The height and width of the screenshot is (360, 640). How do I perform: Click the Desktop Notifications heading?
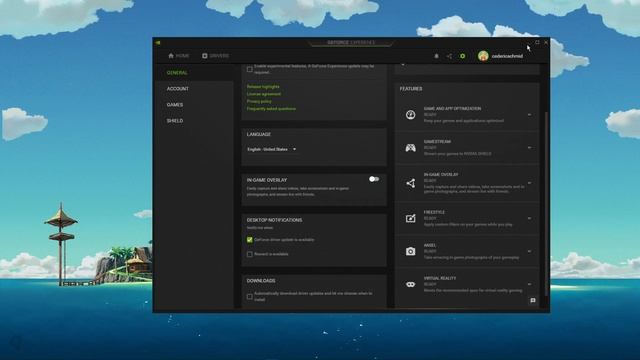pos(274,220)
